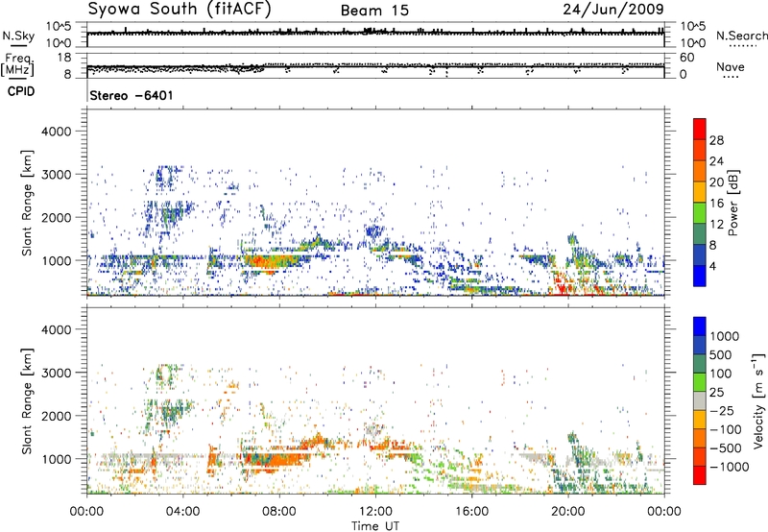The height and width of the screenshot is (532, 768).
Task: Click the 'Slant Range [km]' label of power plot
Action: click(27, 203)
